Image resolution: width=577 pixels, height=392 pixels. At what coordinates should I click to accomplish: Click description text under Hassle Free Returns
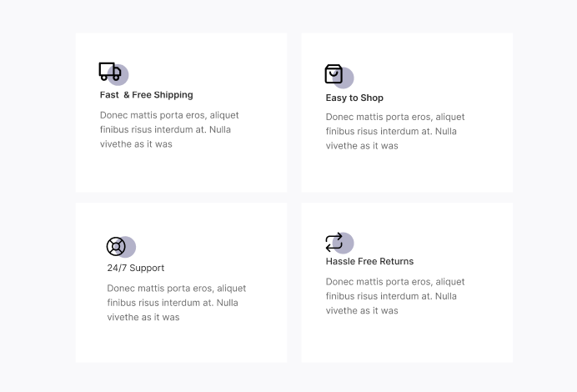click(395, 296)
